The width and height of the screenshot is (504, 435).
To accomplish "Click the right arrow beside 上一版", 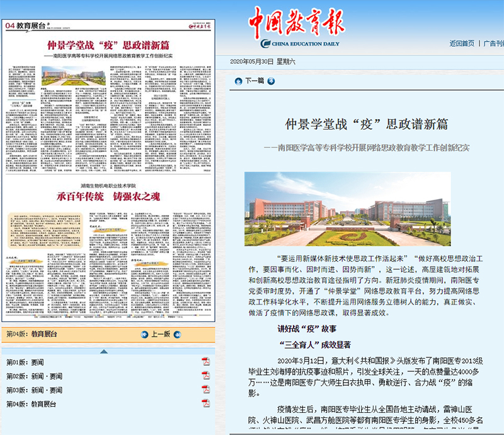I will pos(178,334).
